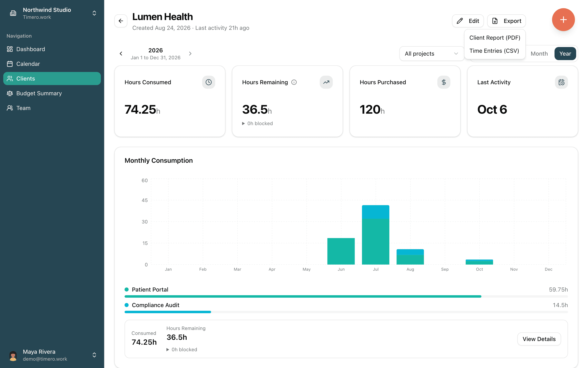Image resolution: width=588 pixels, height=368 pixels.
Task: Click the 59.75h Patient Portal value
Action: [558, 290]
